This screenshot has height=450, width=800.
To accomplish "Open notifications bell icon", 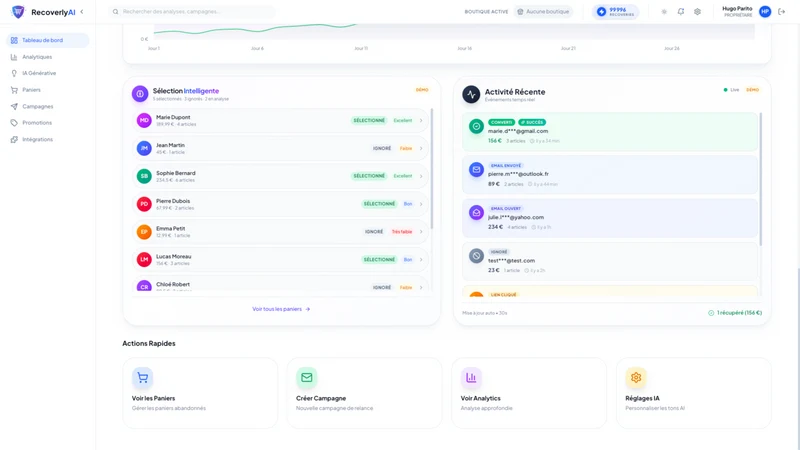I will coord(681,12).
